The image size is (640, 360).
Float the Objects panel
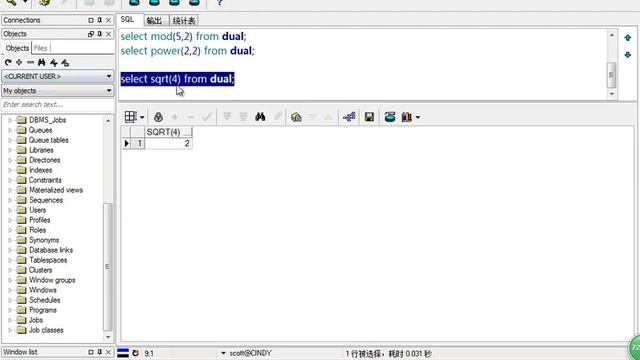tap(91, 34)
